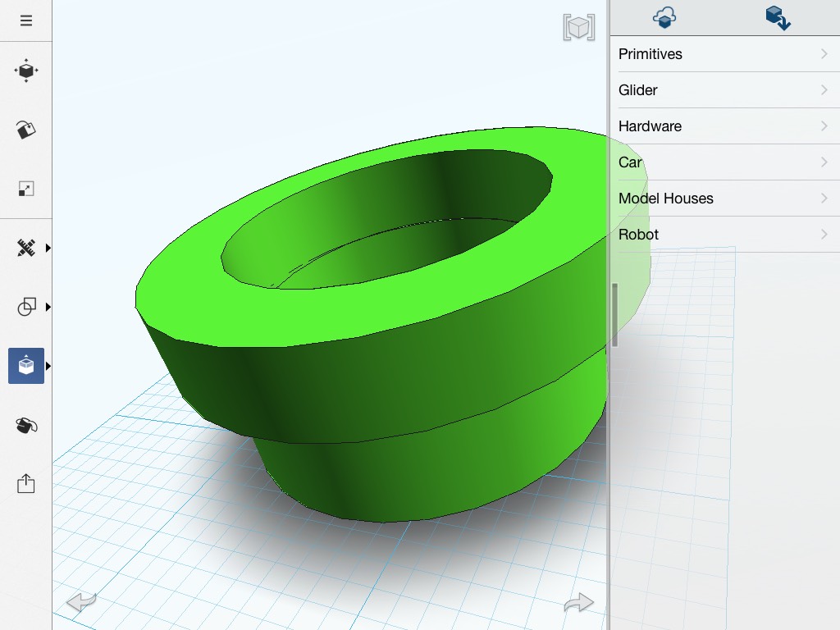The height and width of the screenshot is (630, 840).
Task: Open the Hardware category
Action: pyautogui.click(x=725, y=126)
